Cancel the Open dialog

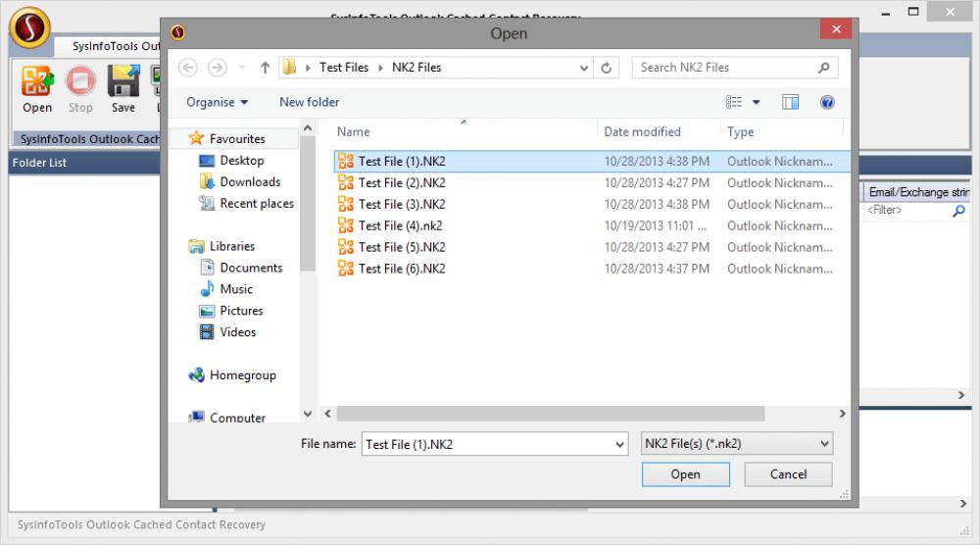pyautogui.click(x=788, y=474)
